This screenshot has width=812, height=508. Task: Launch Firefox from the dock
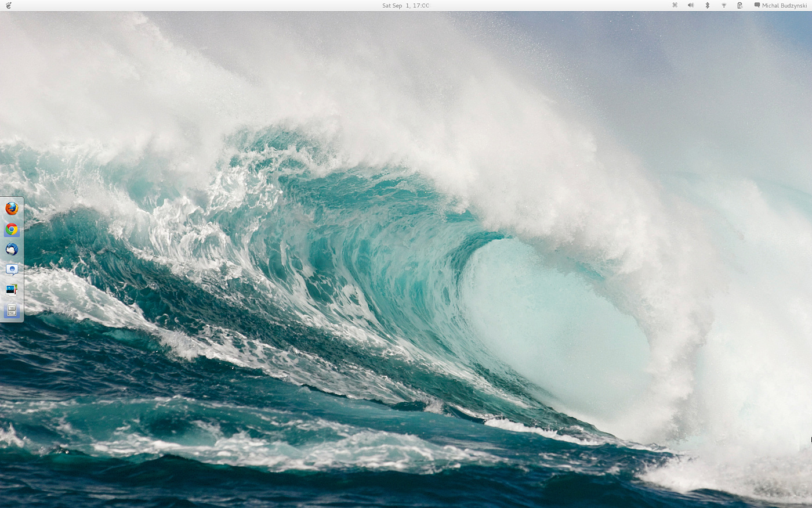tap(12, 208)
